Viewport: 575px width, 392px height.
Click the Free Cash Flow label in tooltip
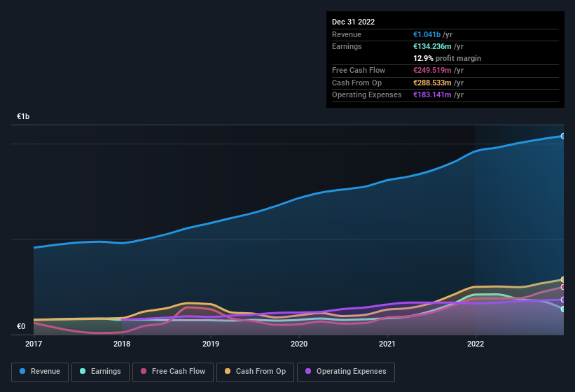pyautogui.click(x=359, y=70)
